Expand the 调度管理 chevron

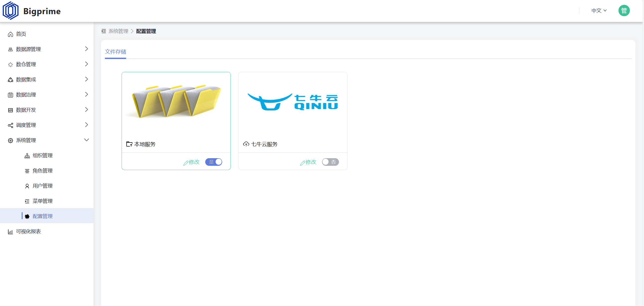click(86, 125)
